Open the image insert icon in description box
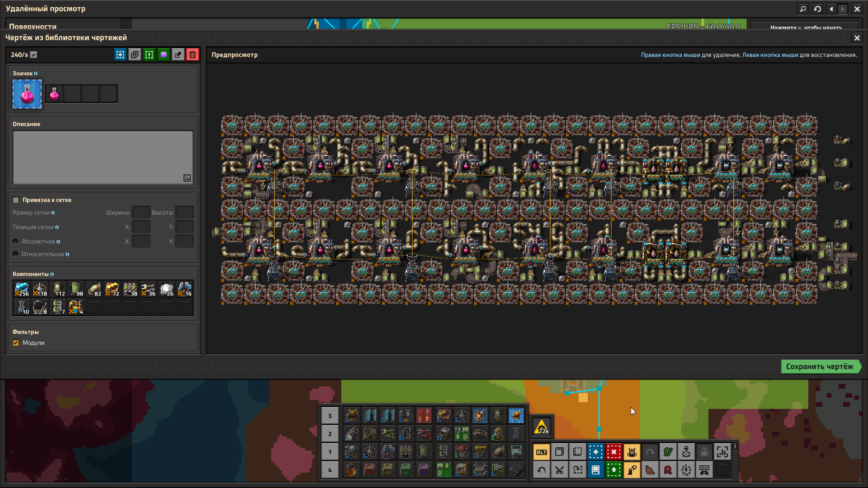The height and width of the screenshot is (488, 868). pos(187,178)
